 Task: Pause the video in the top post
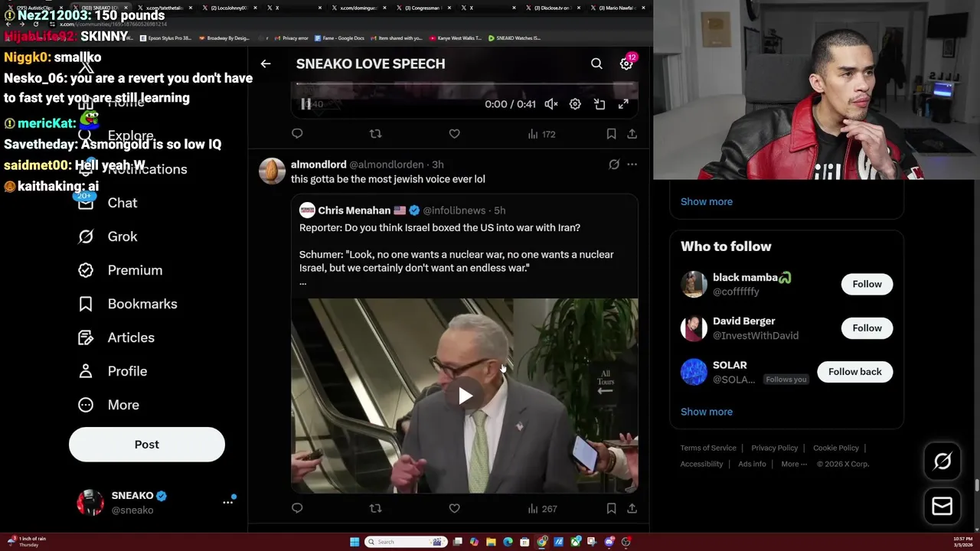[305, 104]
